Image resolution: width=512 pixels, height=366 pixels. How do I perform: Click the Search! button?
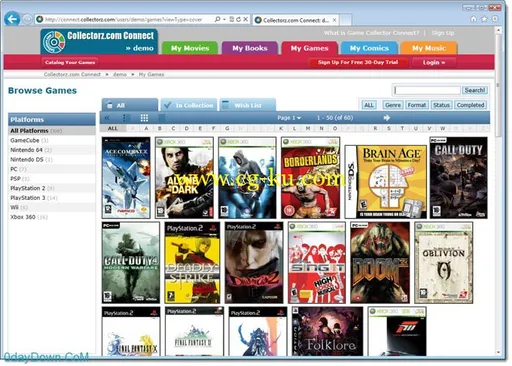(x=475, y=90)
